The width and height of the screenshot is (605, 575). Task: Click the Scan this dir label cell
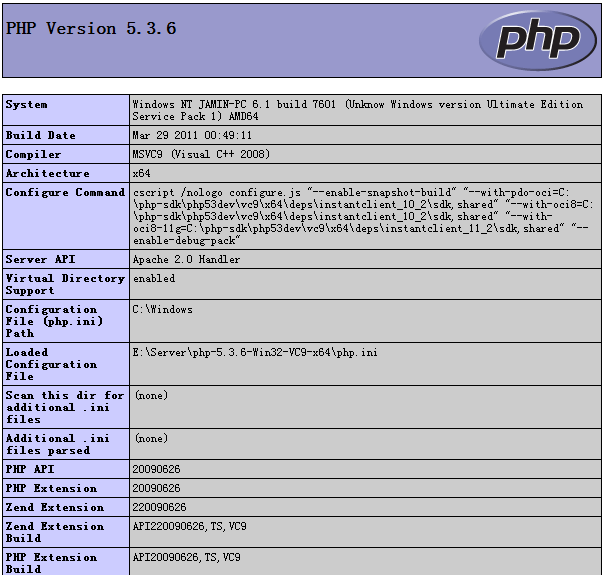pos(66,407)
